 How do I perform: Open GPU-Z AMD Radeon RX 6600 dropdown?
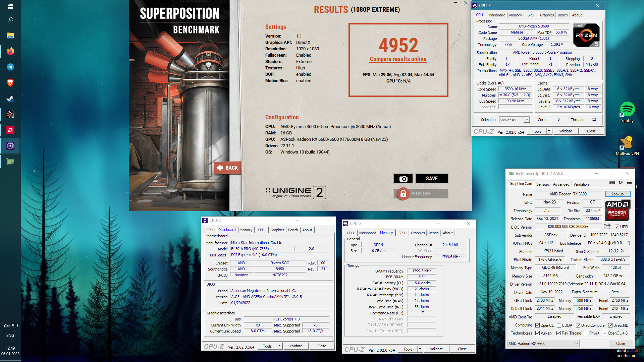(x=543, y=344)
